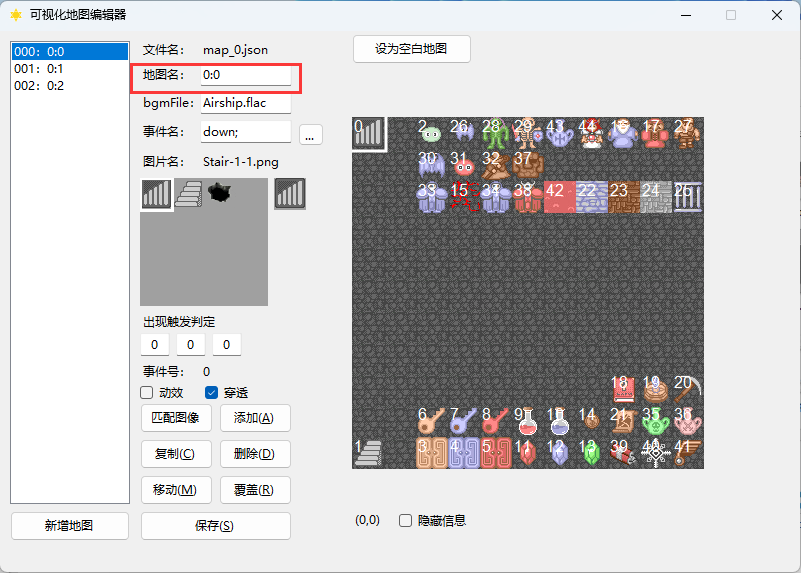Click the red book tile numbered 18
This screenshot has height=573, width=801.
[623, 389]
